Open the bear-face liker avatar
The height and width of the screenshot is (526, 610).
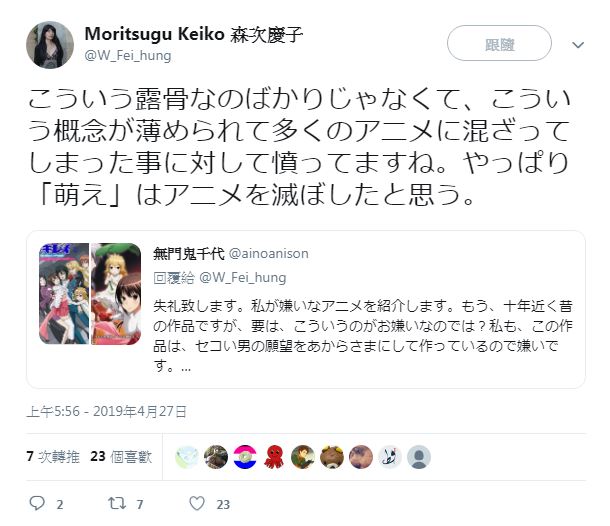click(x=332, y=457)
